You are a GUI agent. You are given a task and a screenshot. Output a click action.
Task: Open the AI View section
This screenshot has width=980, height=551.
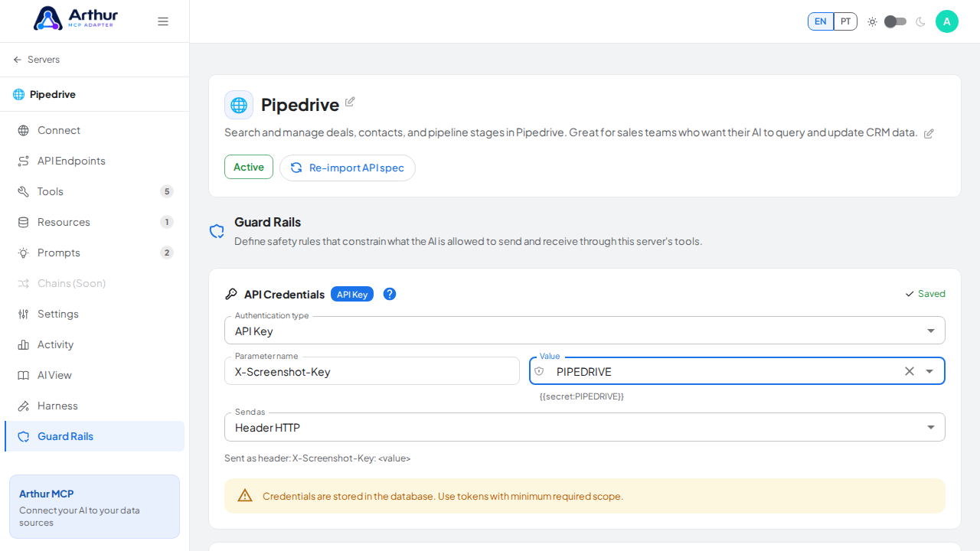[x=95, y=375]
